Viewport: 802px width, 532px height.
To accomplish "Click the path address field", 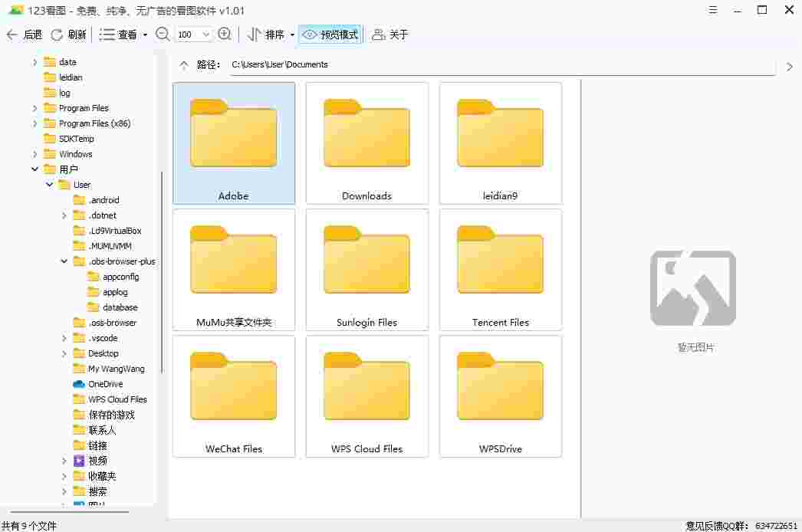I will [498, 65].
